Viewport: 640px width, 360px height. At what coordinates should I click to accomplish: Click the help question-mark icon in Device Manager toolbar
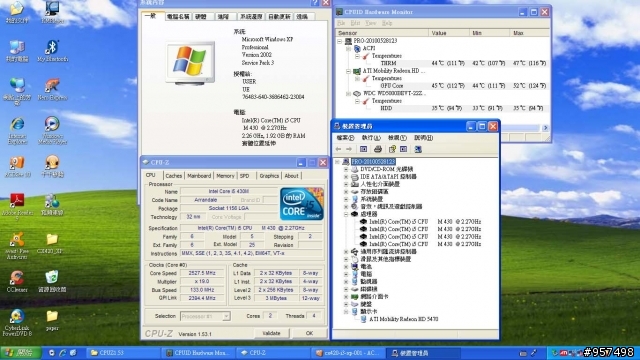point(392,149)
